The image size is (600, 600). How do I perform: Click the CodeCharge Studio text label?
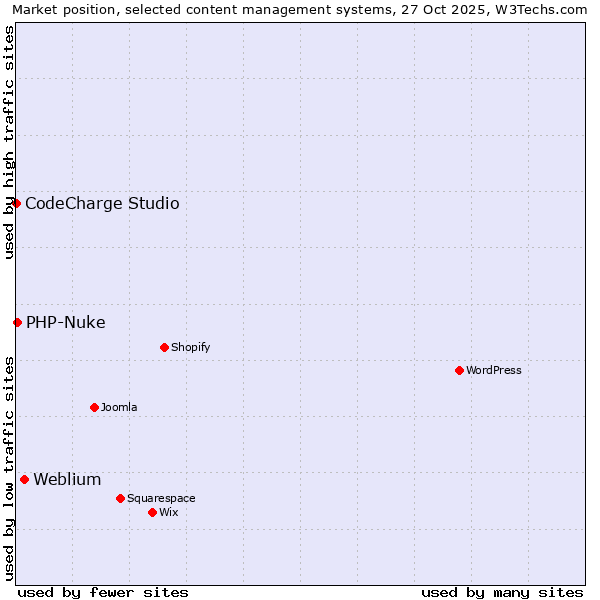[102, 204]
